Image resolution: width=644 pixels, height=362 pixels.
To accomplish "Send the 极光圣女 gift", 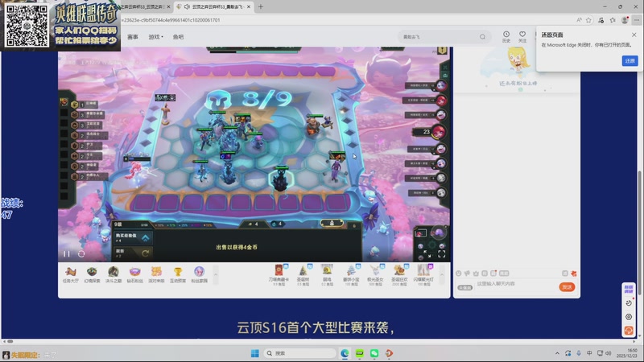I will coord(375,274).
